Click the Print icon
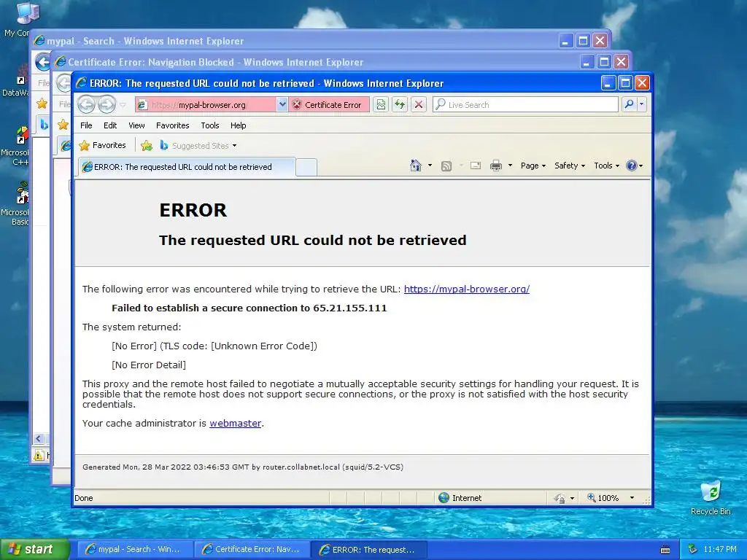 point(496,166)
